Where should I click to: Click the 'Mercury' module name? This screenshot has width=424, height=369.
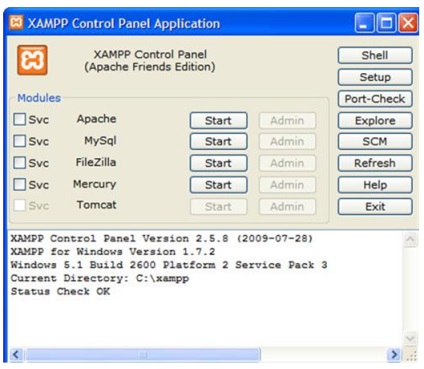pos(95,184)
